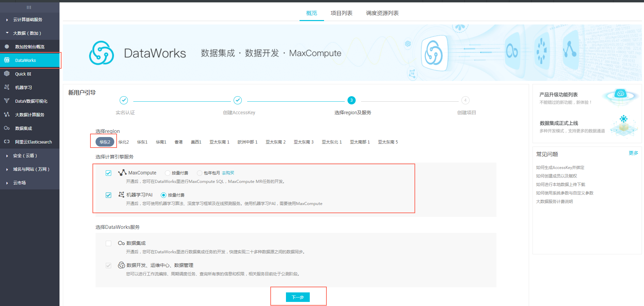The height and width of the screenshot is (306, 644).
Task: Choose the 美西1 region
Action: 196,142
